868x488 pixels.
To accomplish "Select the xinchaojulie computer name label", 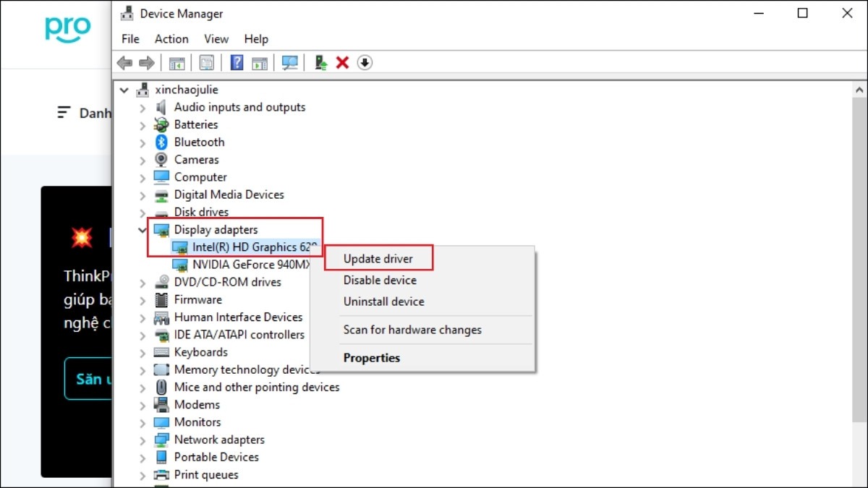I will tap(187, 90).
